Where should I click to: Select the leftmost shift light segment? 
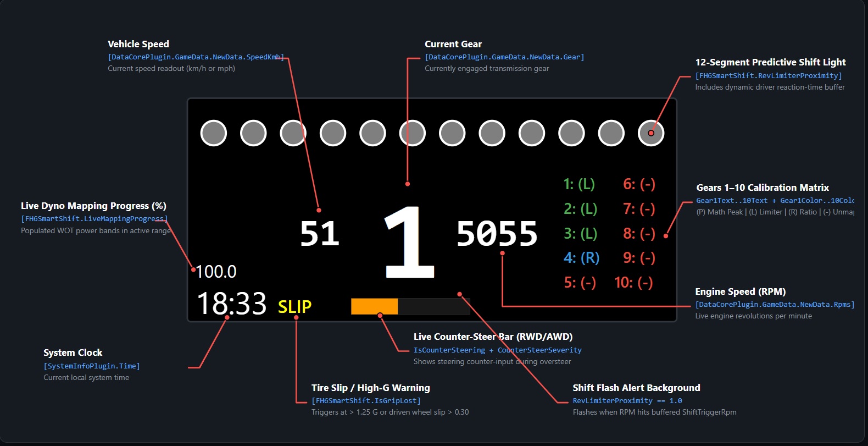point(214,133)
